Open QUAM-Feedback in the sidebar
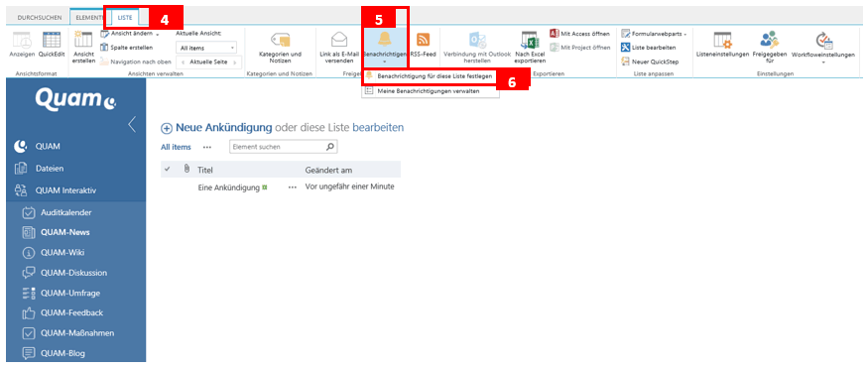This screenshot has height=369, width=868. click(x=73, y=312)
